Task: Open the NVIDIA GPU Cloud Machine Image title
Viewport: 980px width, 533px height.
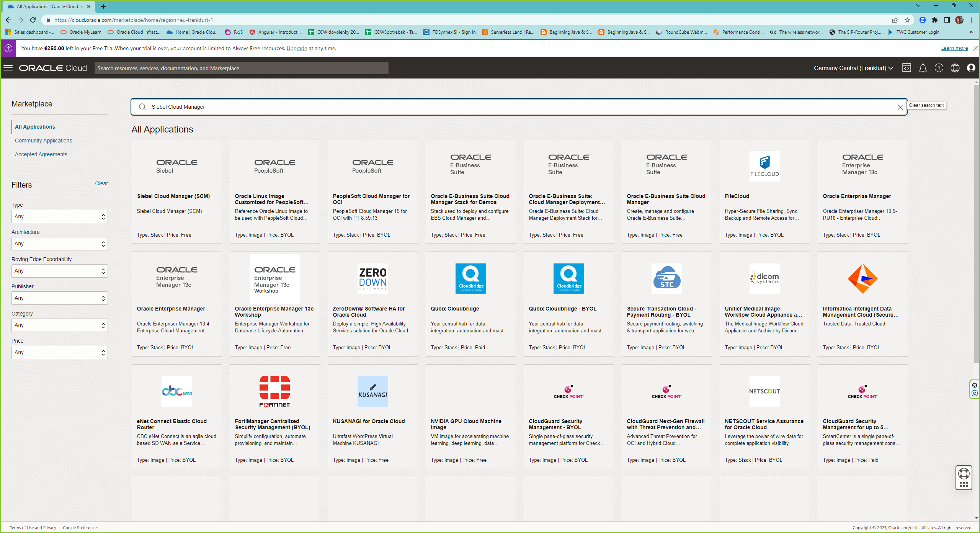Action: click(x=466, y=424)
